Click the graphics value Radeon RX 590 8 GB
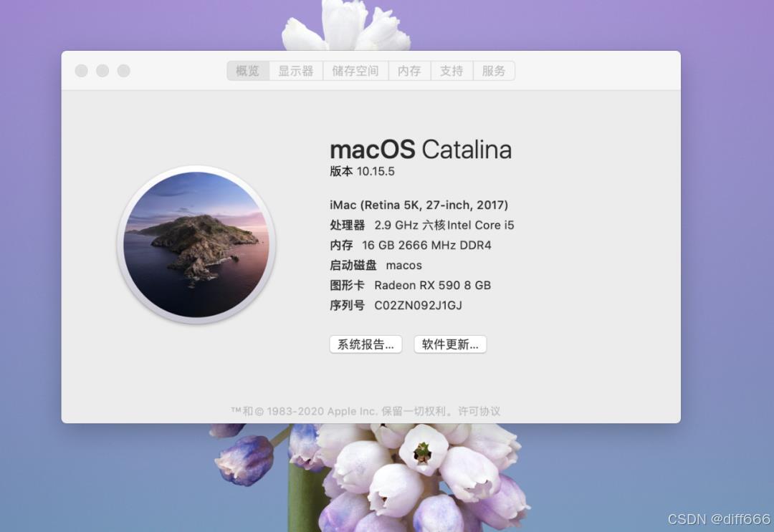774x532 pixels. (432, 285)
